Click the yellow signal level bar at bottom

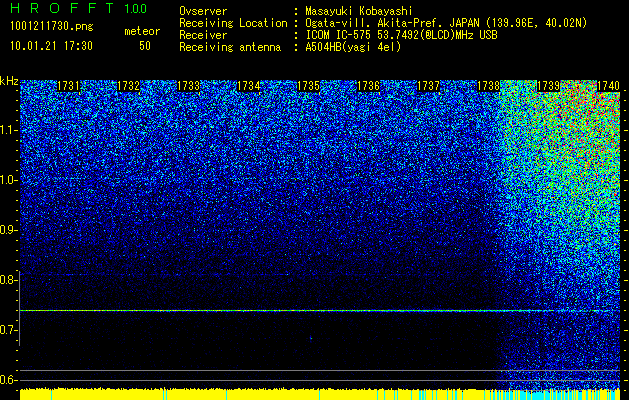click(x=320, y=394)
